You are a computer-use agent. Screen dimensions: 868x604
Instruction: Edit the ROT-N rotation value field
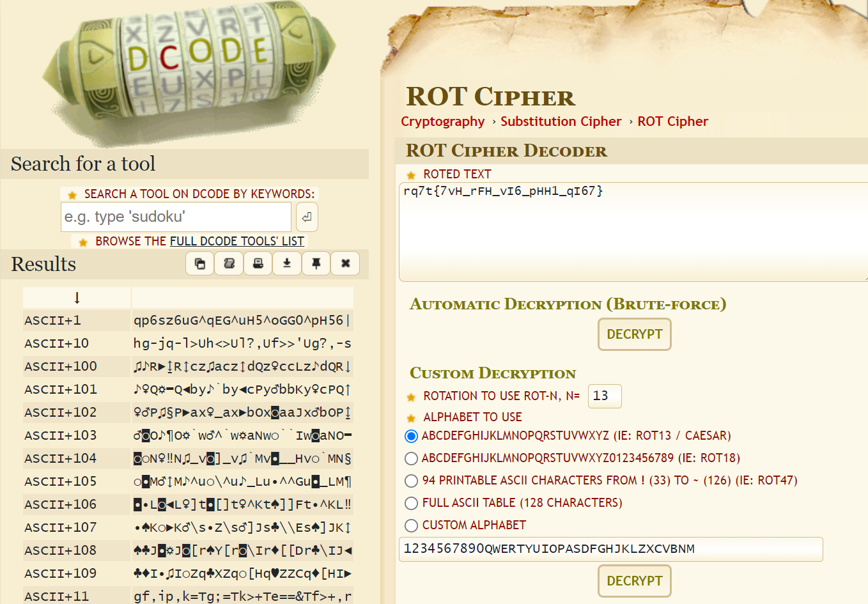[604, 396]
